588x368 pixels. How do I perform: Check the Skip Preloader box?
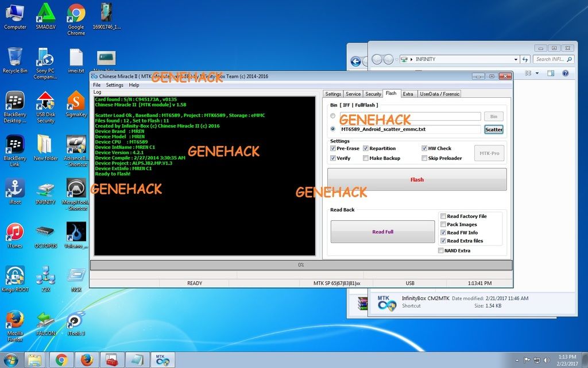(424, 158)
